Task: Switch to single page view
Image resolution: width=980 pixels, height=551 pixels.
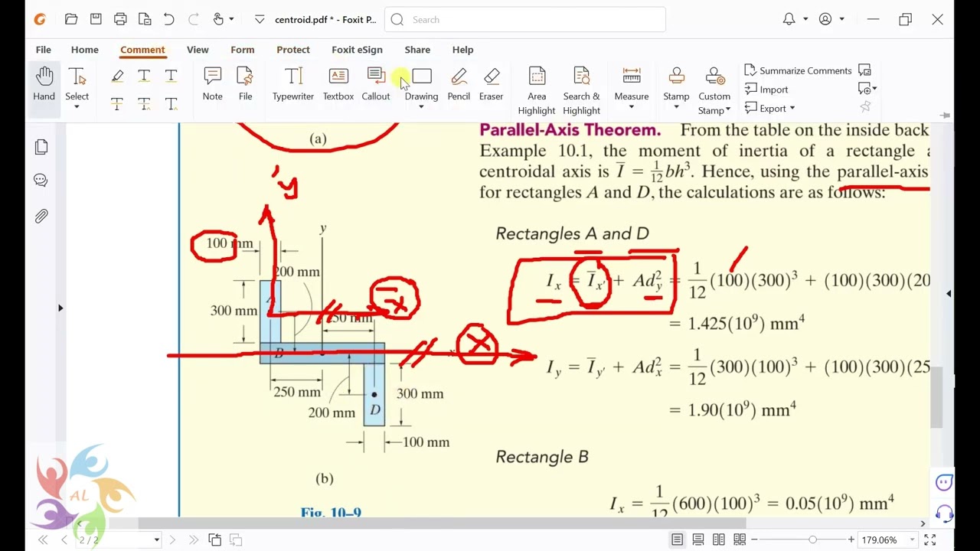Action: click(677, 540)
